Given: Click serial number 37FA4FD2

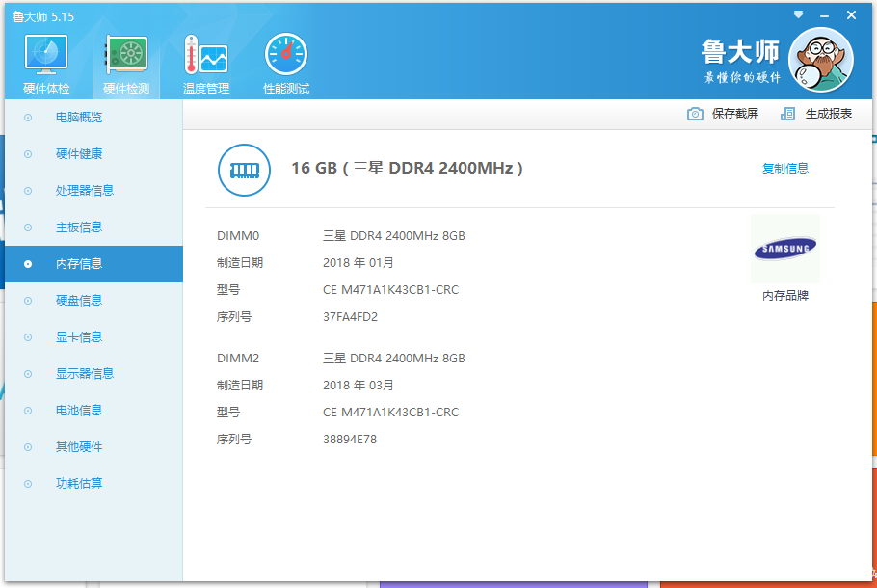Looking at the screenshot, I should [350, 317].
